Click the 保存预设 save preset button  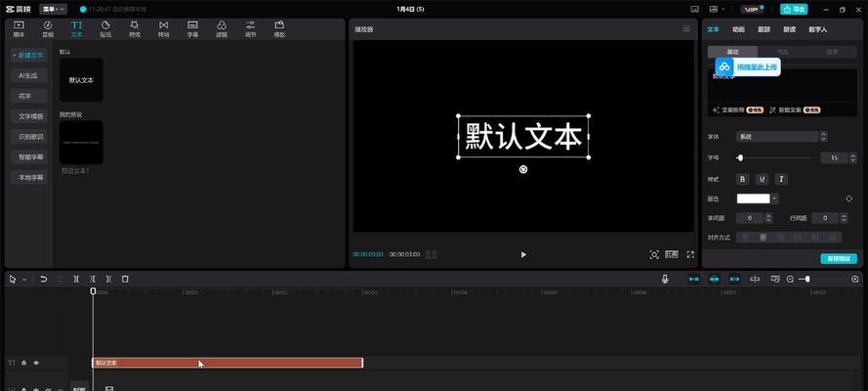(838, 259)
